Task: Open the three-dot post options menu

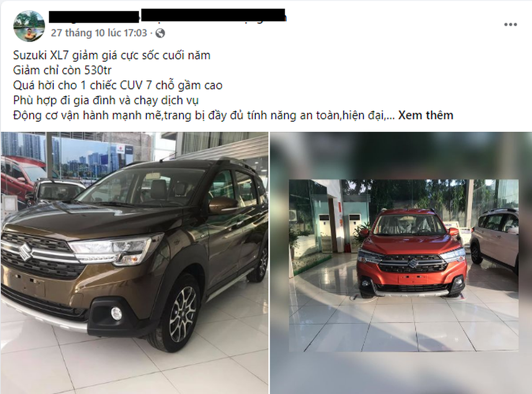Action: [x=510, y=24]
